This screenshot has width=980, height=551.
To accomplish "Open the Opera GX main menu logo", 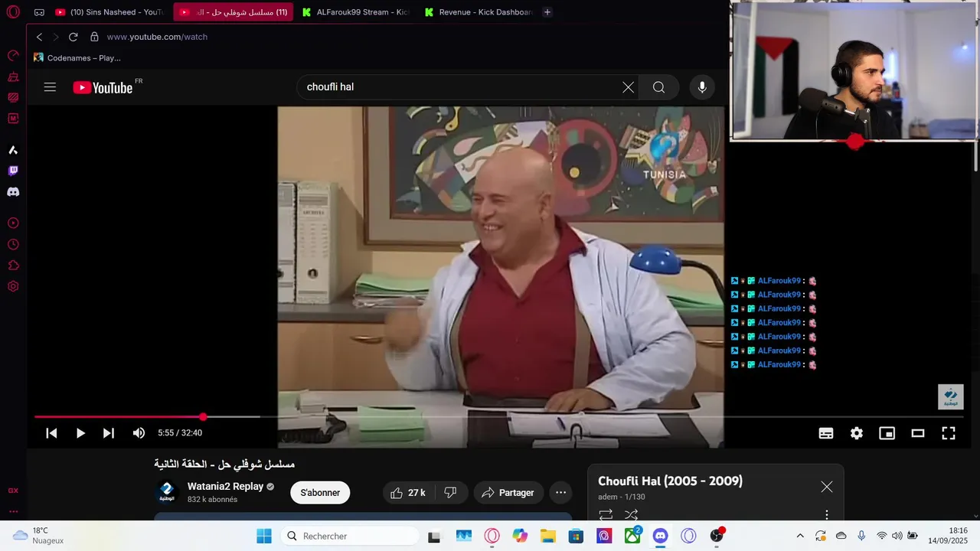I will pos(13,12).
